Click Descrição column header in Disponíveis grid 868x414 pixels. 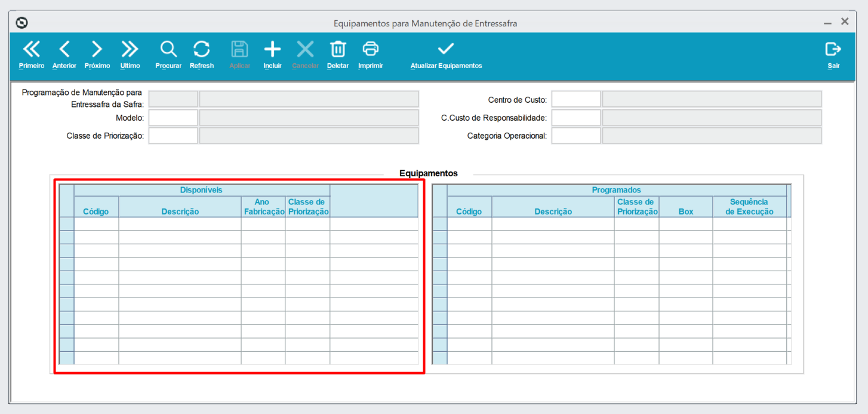(180, 207)
